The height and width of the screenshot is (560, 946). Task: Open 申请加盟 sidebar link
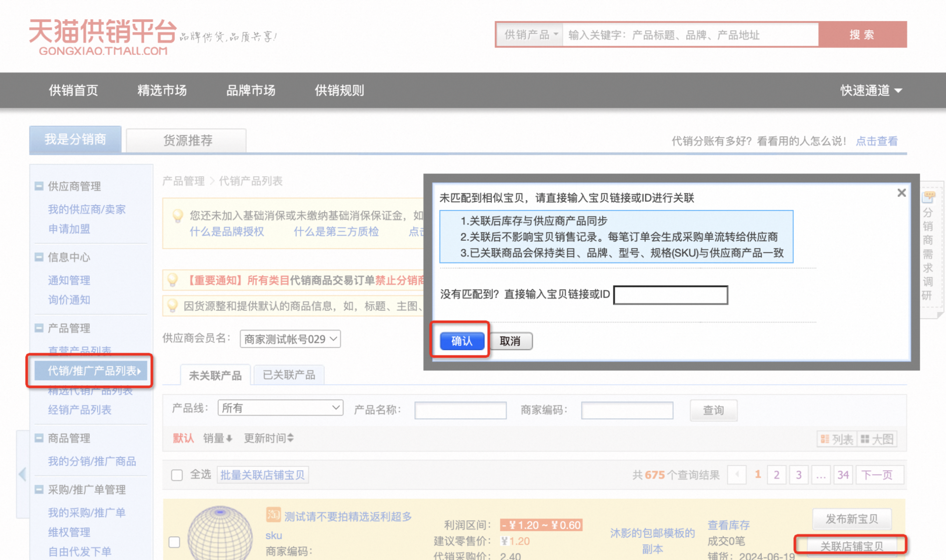point(69,229)
